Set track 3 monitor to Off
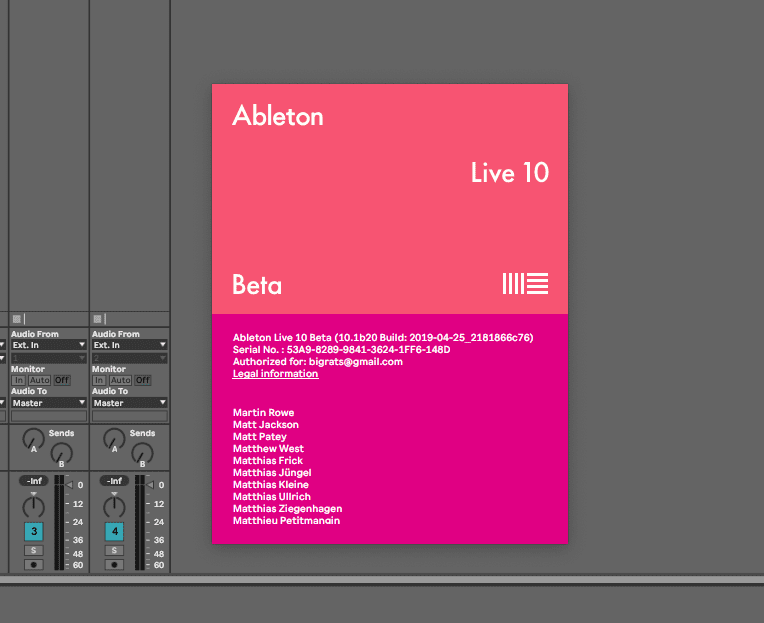This screenshot has height=623, width=764. point(62,380)
